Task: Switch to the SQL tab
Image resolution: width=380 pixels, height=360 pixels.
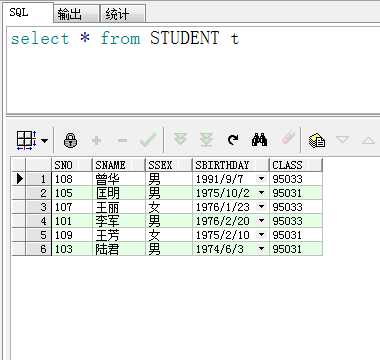Action: 27,13
